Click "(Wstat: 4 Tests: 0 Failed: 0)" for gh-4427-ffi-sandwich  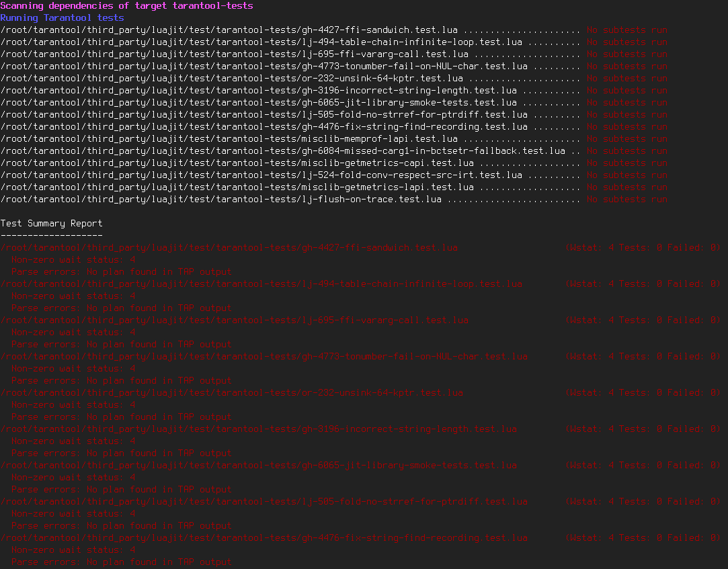point(643,247)
